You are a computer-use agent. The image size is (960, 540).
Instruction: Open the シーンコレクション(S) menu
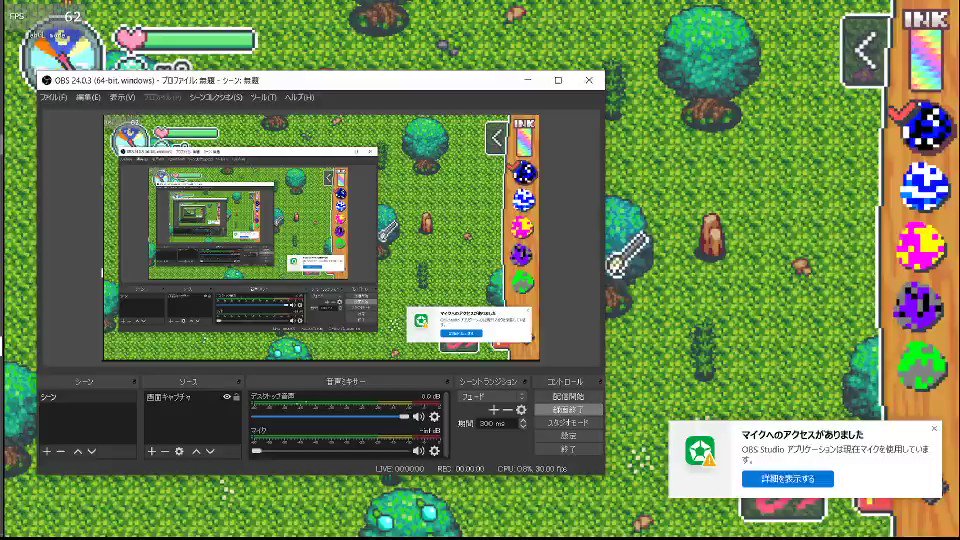(x=216, y=97)
